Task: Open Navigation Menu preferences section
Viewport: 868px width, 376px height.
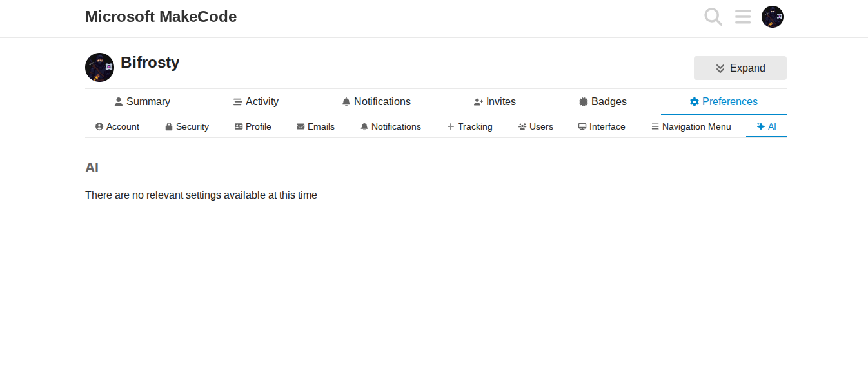Action: point(691,126)
